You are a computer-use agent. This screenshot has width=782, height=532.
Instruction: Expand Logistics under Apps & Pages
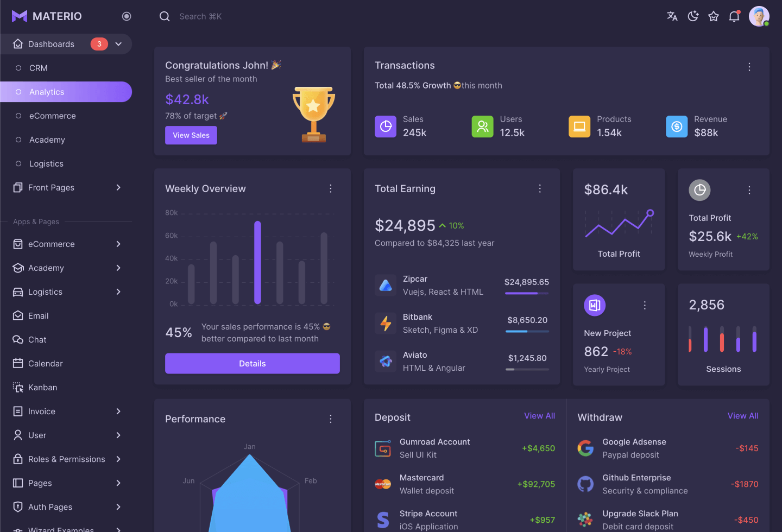tap(118, 292)
